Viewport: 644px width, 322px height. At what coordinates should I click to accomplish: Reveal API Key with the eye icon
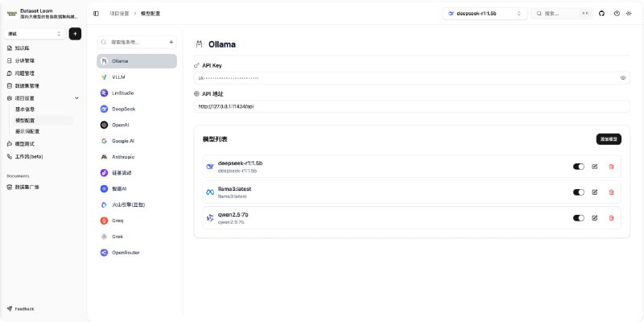[623, 78]
